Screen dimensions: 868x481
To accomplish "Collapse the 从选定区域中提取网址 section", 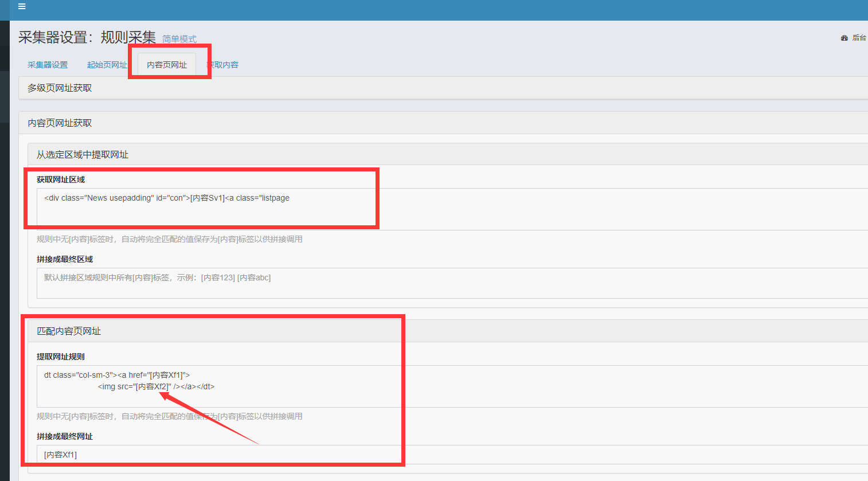I will (x=83, y=154).
